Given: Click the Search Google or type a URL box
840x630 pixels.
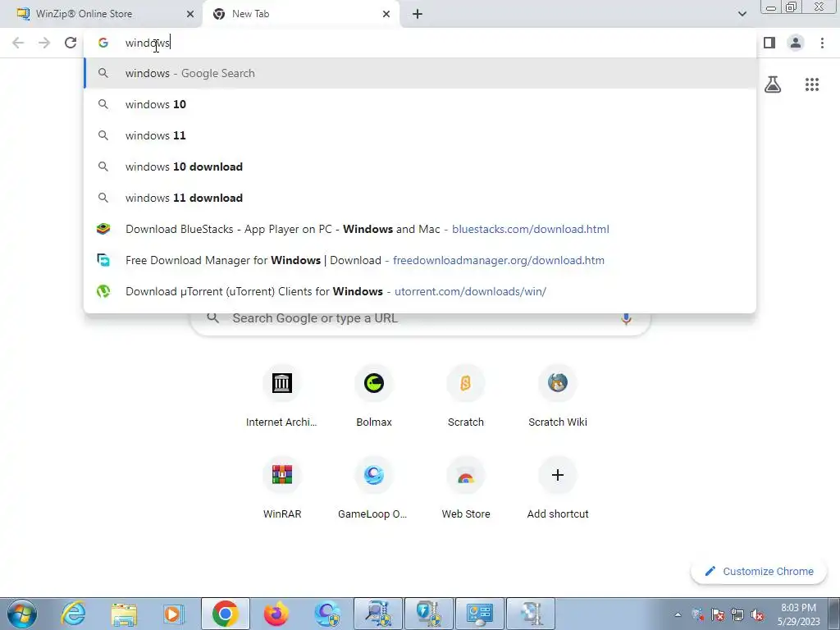Looking at the screenshot, I should tap(421, 321).
